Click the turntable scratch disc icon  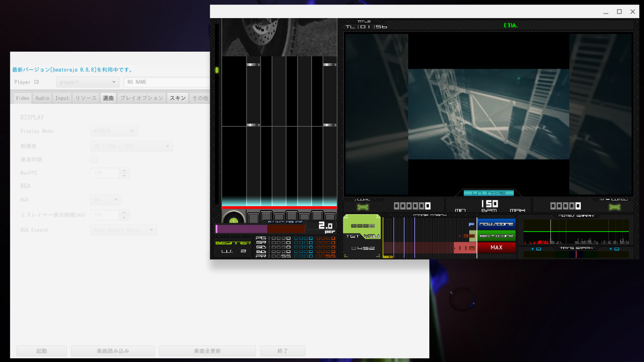click(x=234, y=219)
